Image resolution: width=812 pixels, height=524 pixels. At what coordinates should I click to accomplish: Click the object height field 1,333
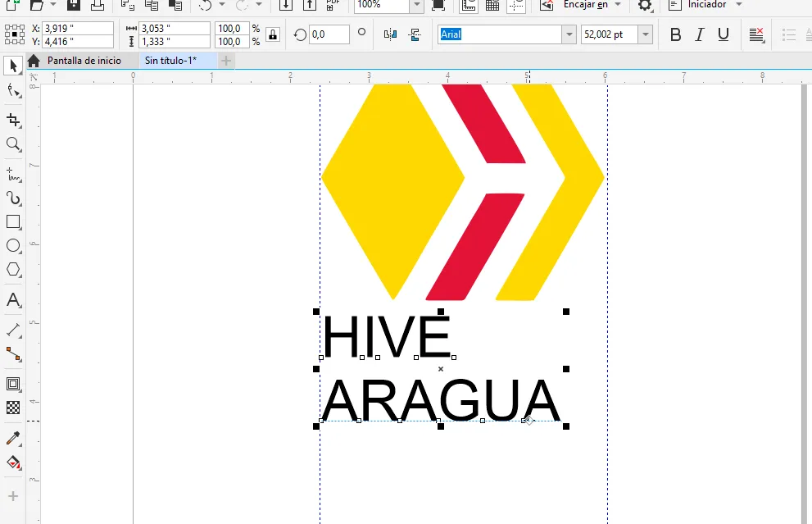[175, 42]
